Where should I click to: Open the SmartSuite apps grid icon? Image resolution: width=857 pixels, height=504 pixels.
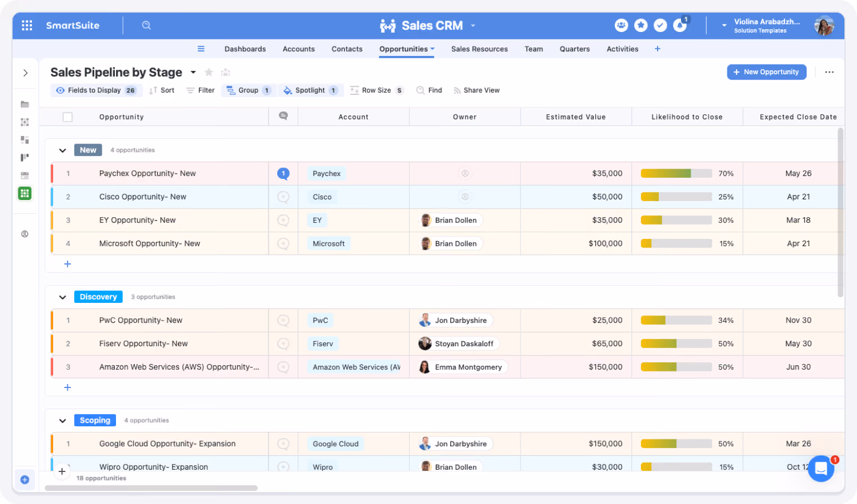[27, 25]
